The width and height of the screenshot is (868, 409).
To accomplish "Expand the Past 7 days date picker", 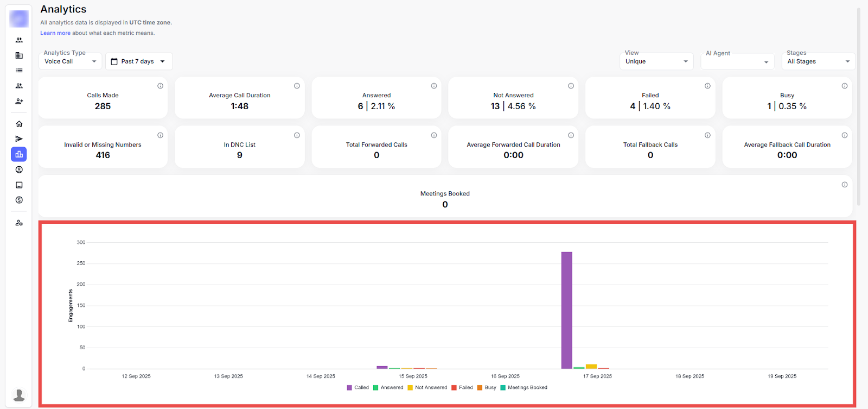I will tap(138, 61).
